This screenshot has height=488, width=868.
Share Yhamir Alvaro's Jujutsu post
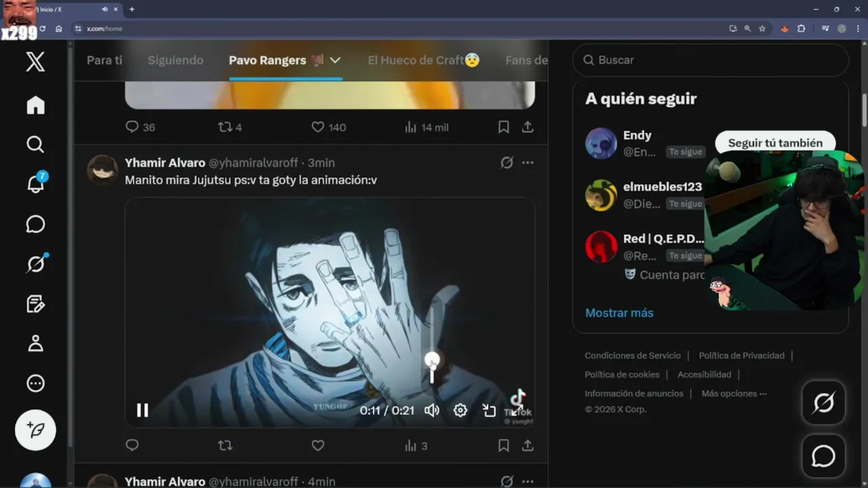528,445
